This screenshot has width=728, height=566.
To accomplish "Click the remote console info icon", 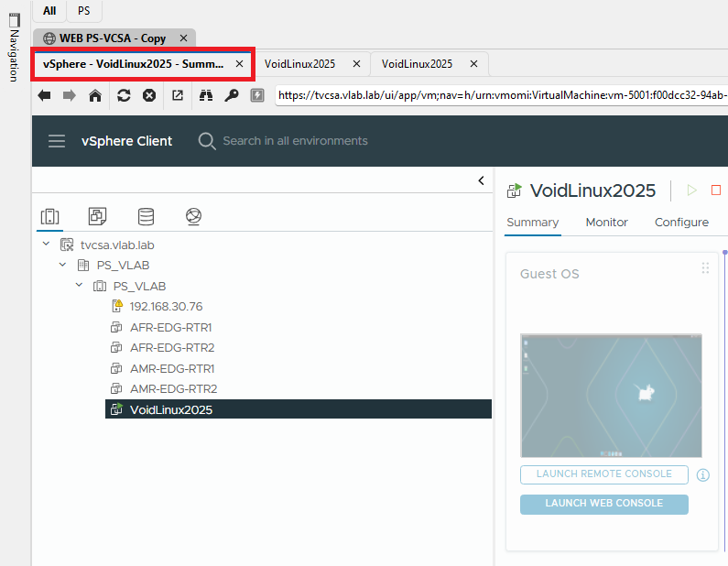I will point(703,475).
